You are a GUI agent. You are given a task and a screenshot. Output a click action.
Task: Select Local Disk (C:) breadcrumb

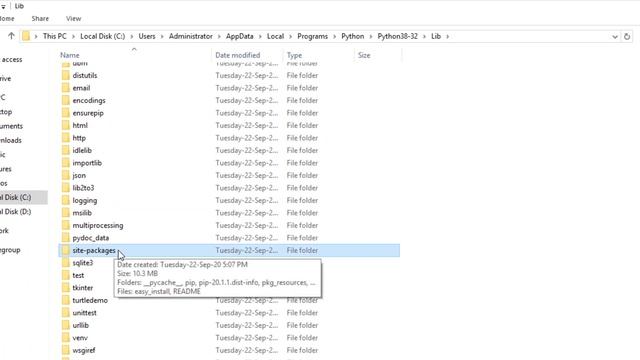point(102,36)
